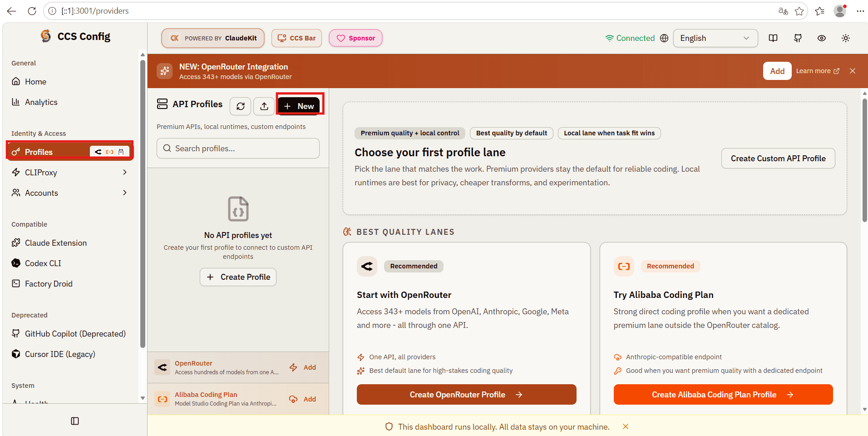Click the export/upload icon beside API Profiles
868x436 pixels.
tap(264, 106)
